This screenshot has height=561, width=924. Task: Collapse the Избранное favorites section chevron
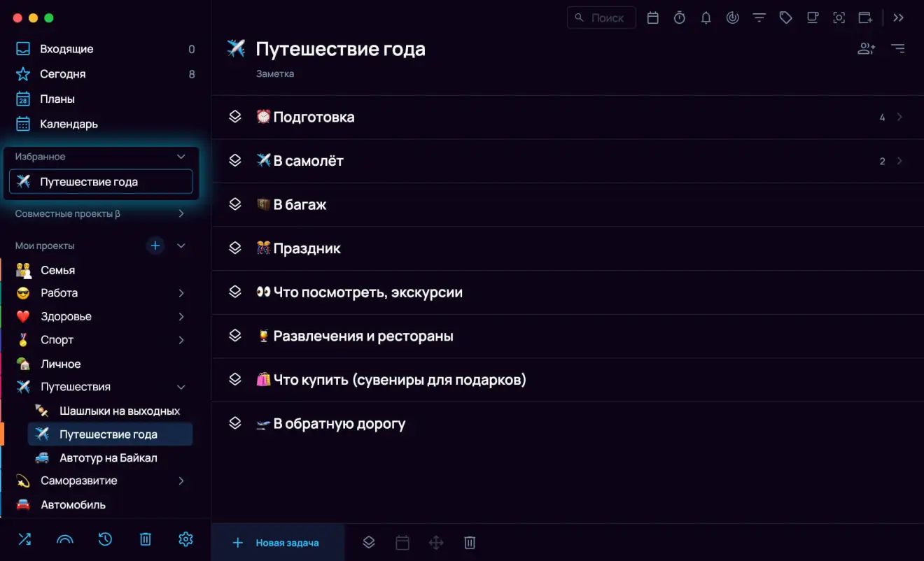pyautogui.click(x=181, y=157)
